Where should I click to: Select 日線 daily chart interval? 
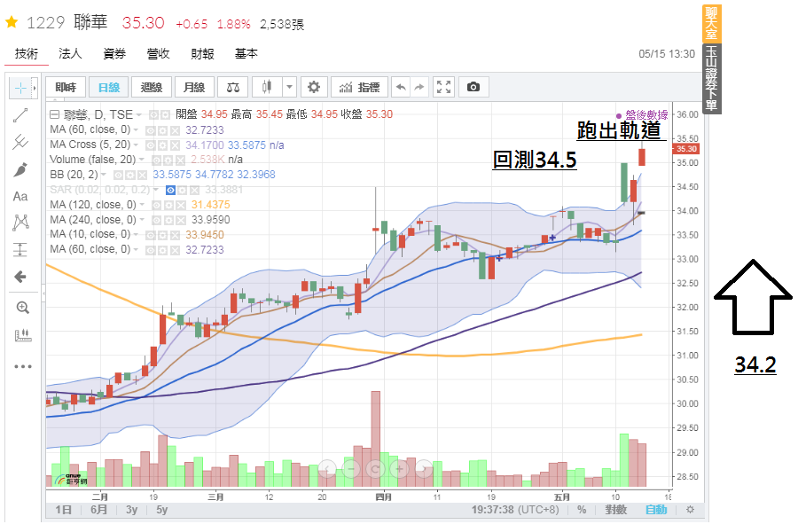[108, 87]
